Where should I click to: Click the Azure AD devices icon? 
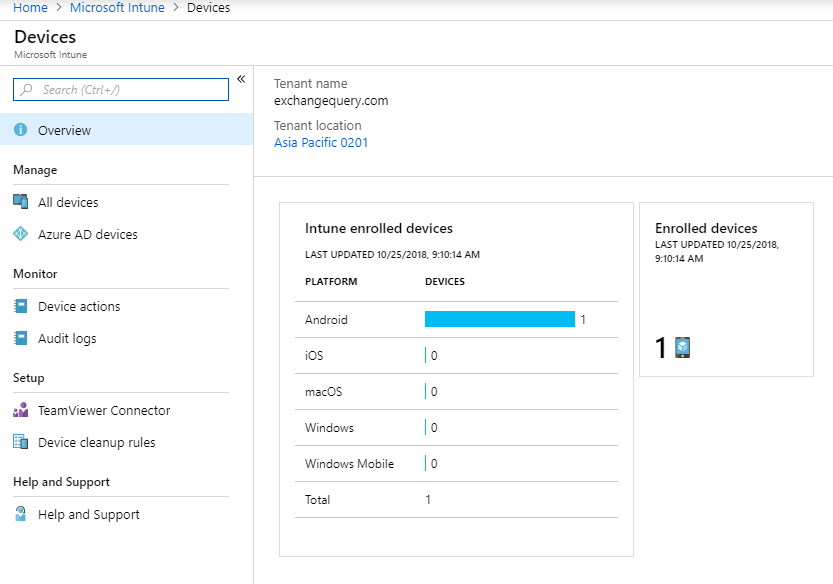coord(21,234)
